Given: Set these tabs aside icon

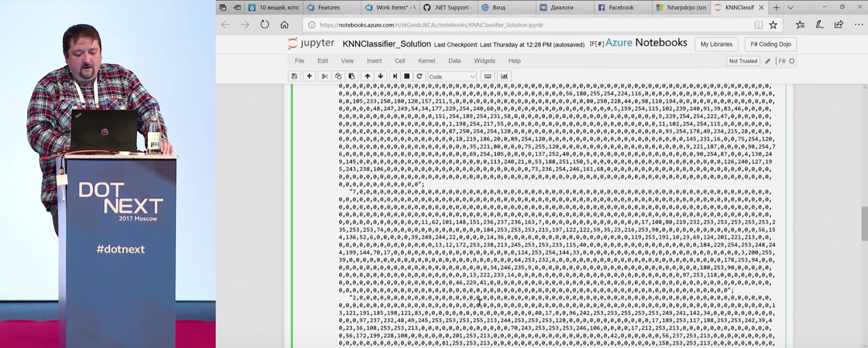Looking at the screenshot, I should click(237, 7).
